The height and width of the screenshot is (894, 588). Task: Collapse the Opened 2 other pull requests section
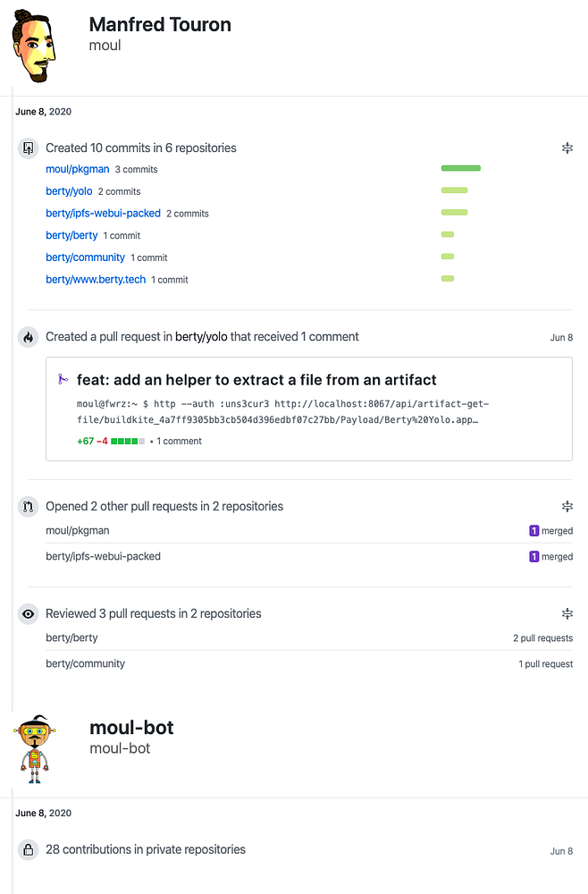point(567,506)
